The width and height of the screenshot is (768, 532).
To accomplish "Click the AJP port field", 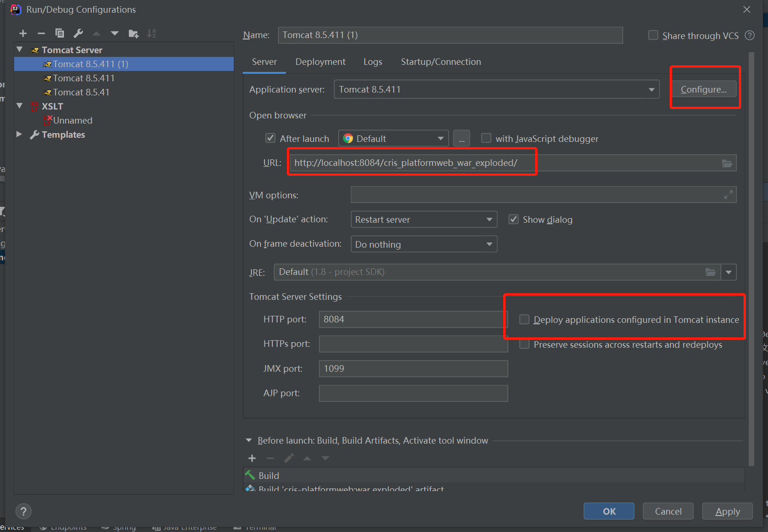I will click(413, 393).
